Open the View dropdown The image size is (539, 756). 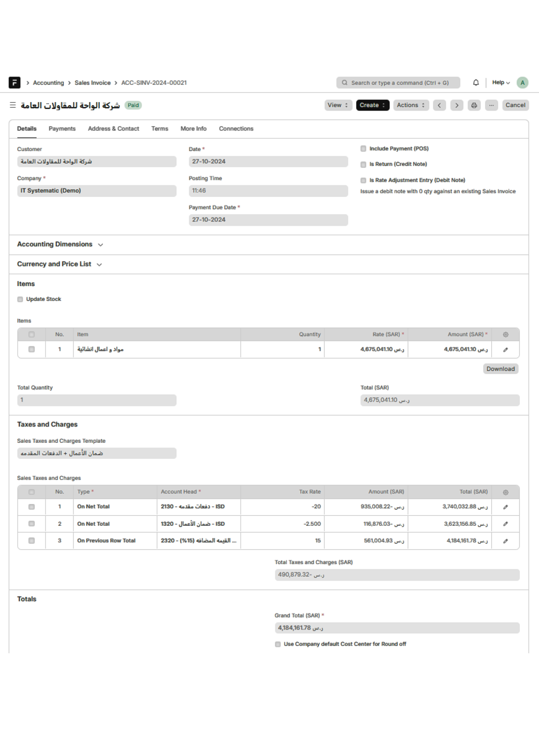(x=338, y=105)
